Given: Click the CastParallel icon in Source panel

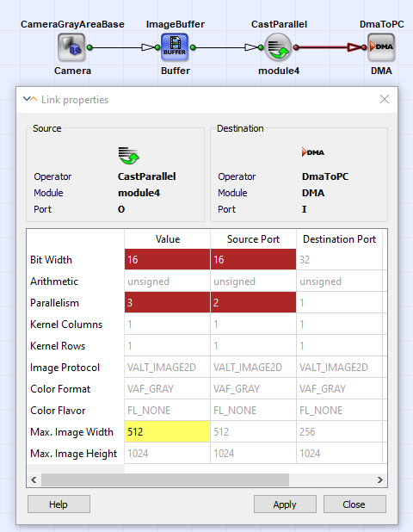Looking at the screenshot, I should tap(129, 156).
